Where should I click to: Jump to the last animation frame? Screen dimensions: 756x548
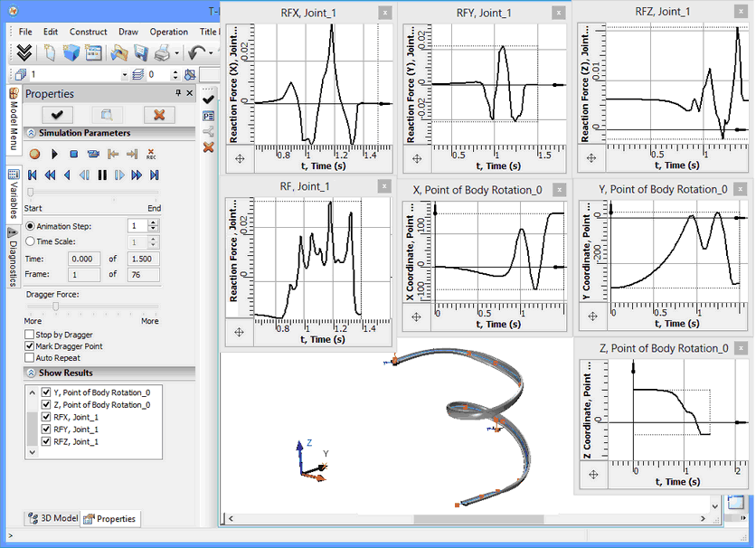154,175
